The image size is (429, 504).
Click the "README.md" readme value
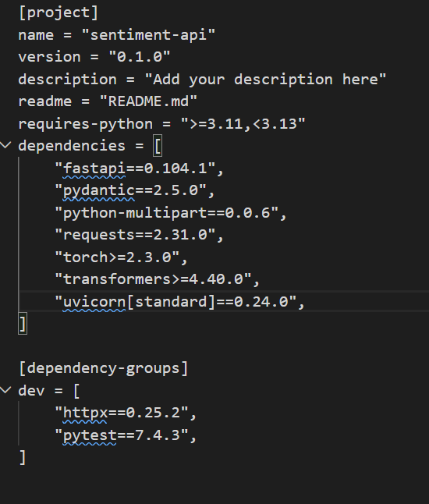point(148,101)
